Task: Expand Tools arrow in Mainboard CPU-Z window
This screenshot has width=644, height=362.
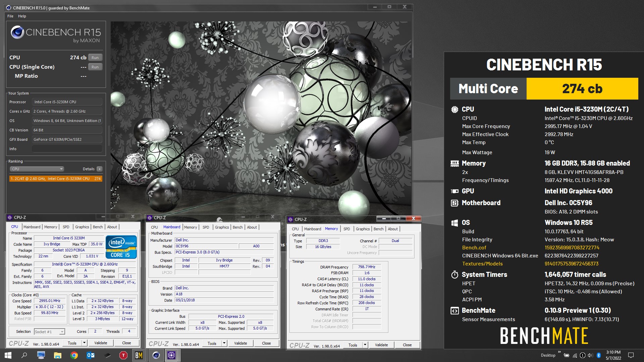Action: (224, 343)
